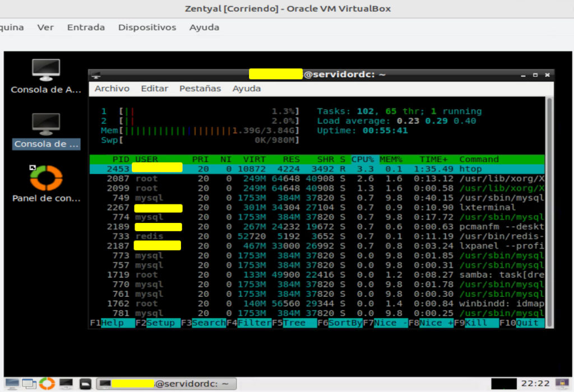
Task: Open file manager from the taskbar
Action: coord(85,384)
